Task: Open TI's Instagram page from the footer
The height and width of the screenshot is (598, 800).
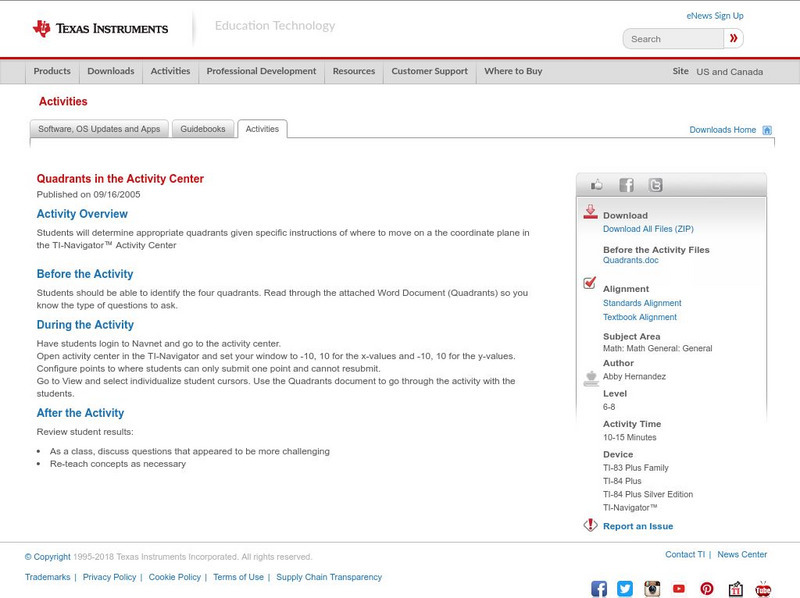Action: [x=652, y=589]
